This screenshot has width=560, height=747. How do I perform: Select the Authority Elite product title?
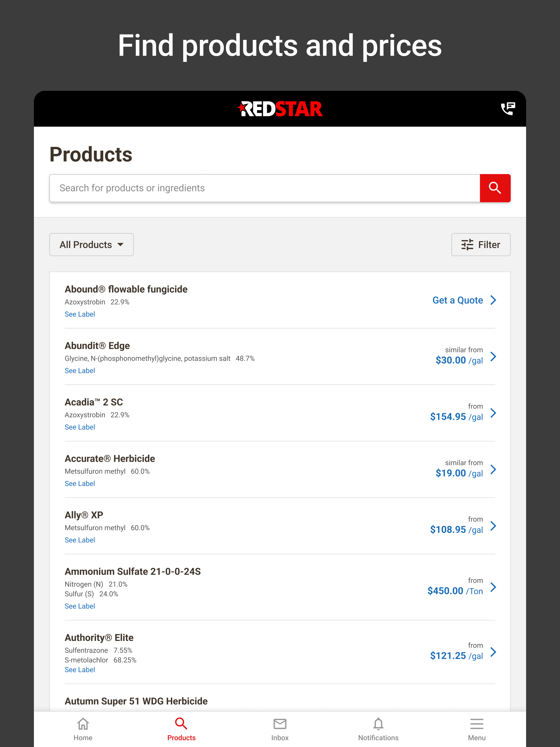click(x=99, y=637)
